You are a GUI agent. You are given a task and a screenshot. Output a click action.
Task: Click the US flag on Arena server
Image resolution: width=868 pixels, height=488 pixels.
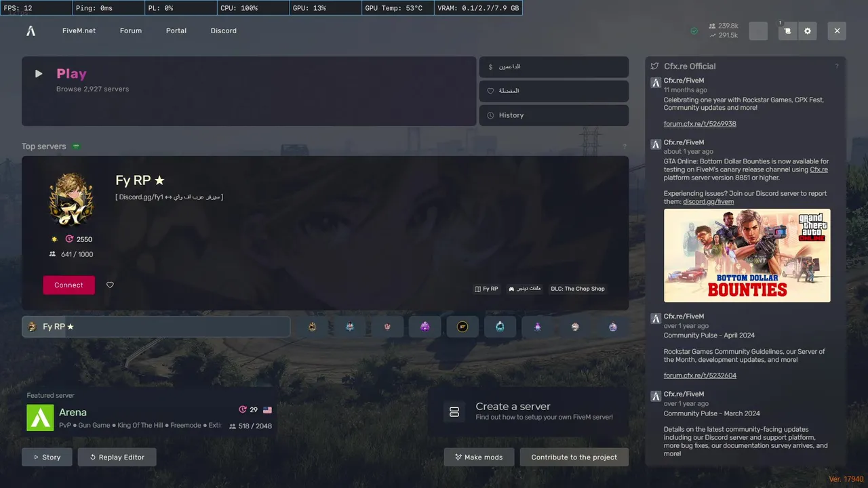point(267,410)
